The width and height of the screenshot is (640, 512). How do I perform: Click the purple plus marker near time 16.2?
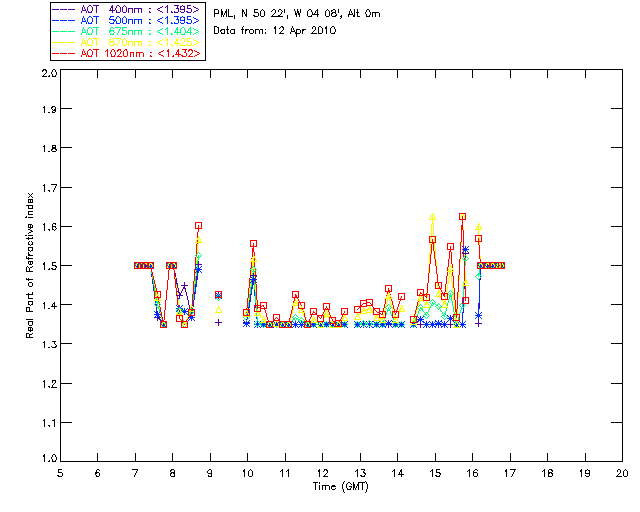[x=479, y=323]
